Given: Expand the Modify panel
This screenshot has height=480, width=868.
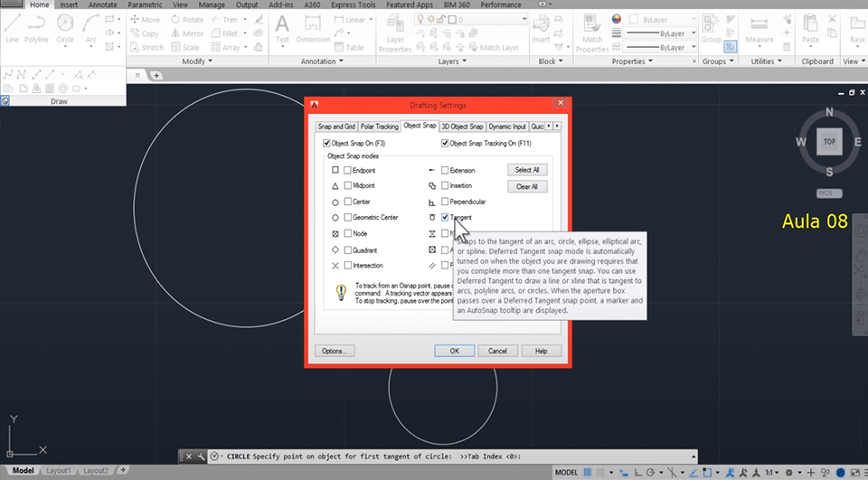Looking at the screenshot, I should coord(198,61).
